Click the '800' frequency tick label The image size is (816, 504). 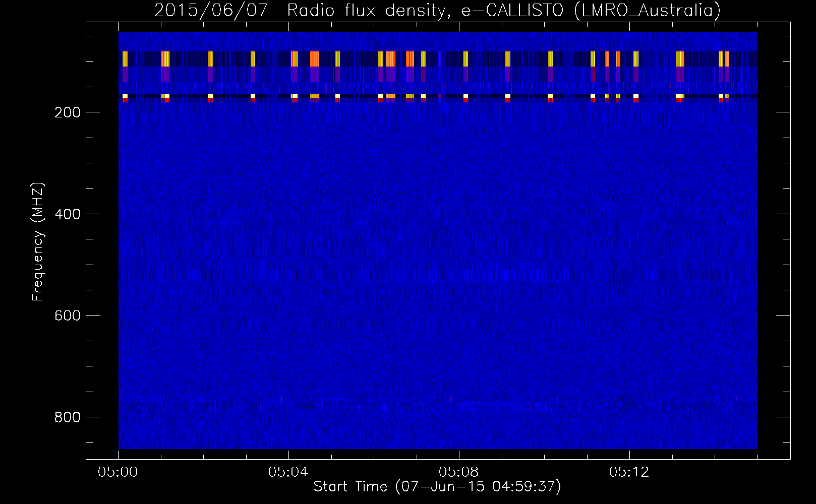tap(68, 417)
